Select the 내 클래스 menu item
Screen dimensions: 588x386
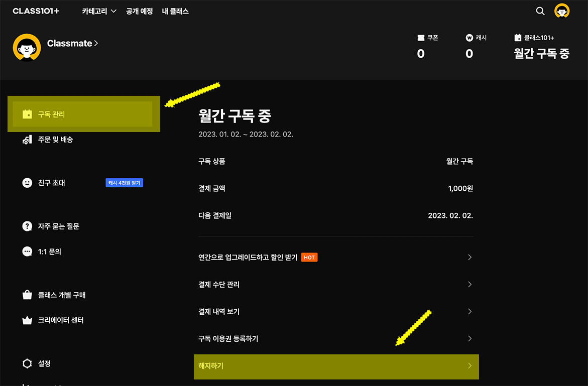coord(175,11)
